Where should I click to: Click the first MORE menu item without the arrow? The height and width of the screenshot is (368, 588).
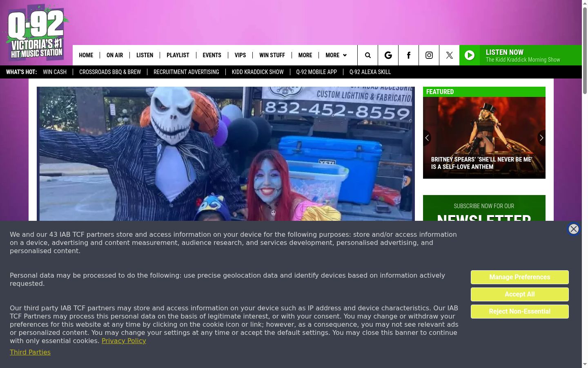305,55
